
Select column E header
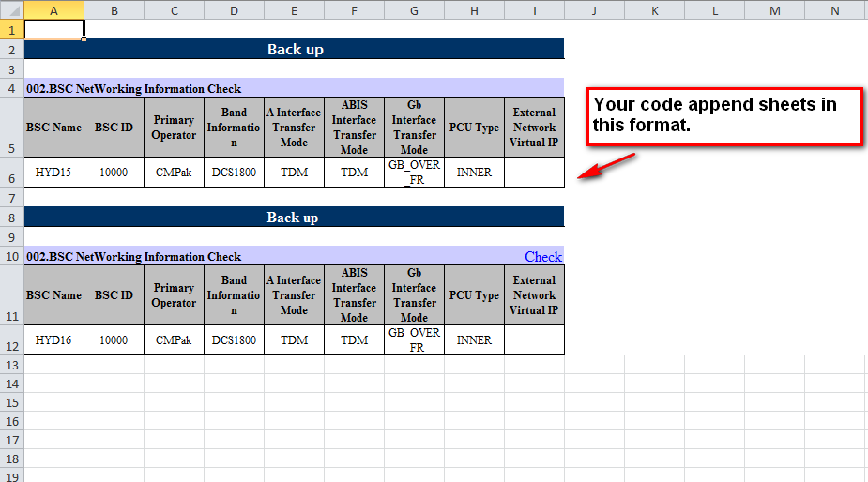(294, 10)
